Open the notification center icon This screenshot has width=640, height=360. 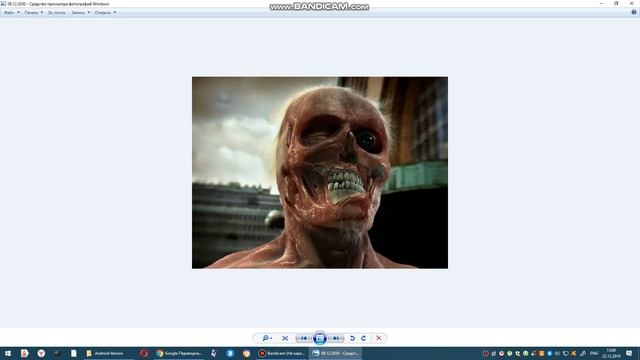pos(629,353)
